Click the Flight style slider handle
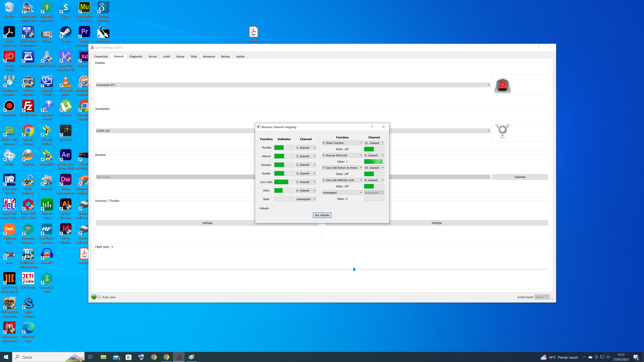Viewport: 644px width, 362px height. coord(354,269)
